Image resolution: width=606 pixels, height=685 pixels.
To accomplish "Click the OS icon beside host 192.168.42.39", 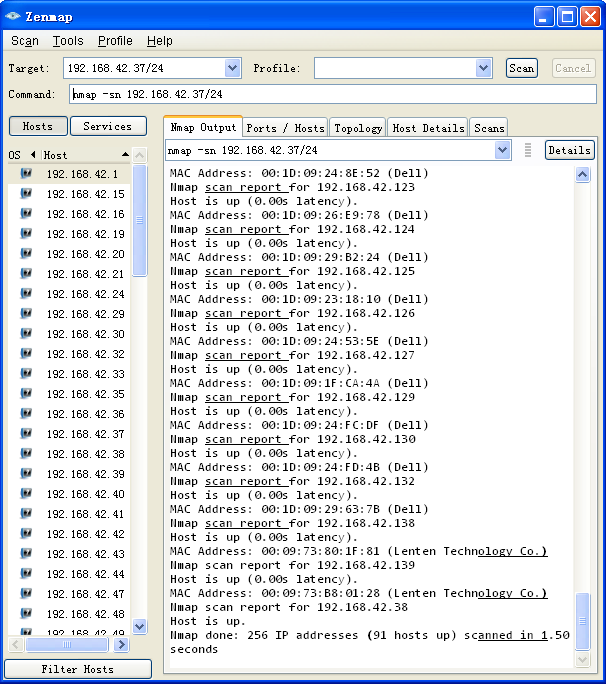I will [26, 474].
